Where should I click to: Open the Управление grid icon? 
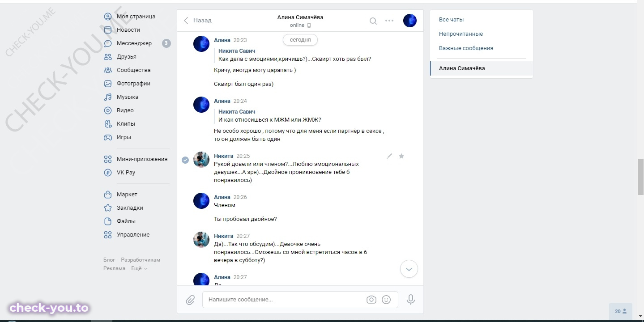107,235
